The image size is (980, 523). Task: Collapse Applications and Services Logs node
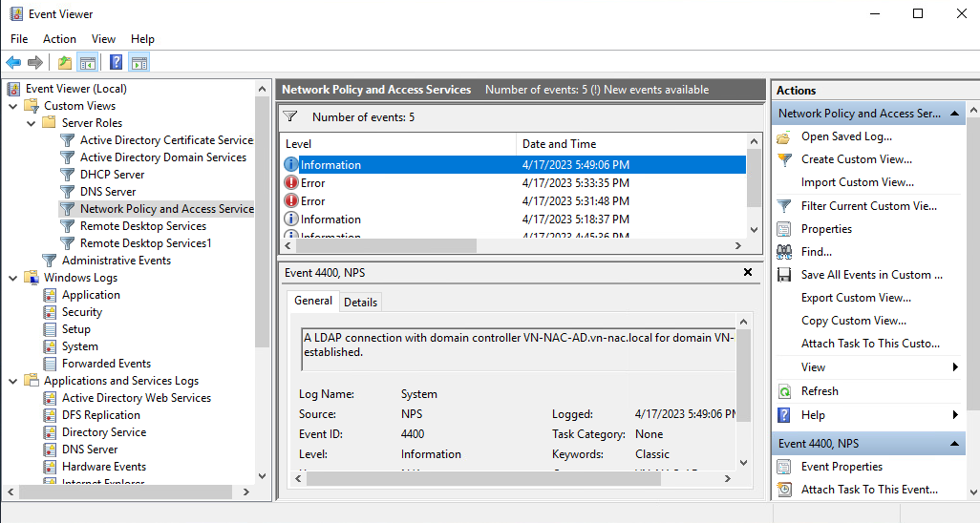click(x=13, y=381)
